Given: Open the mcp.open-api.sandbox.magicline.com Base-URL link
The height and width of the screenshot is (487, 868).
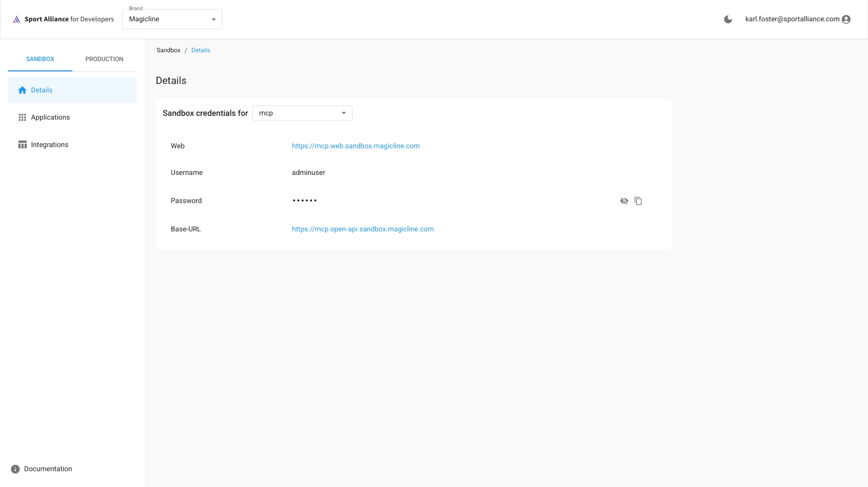Looking at the screenshot, I should pyautogui.click(x=362, y=229).
